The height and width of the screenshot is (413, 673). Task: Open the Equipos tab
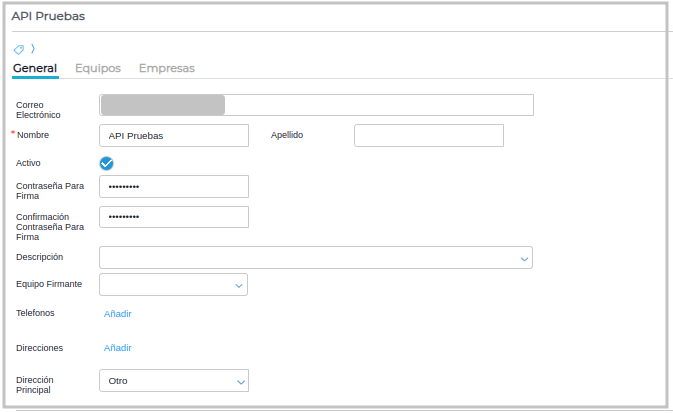click(x=98, y=68)
